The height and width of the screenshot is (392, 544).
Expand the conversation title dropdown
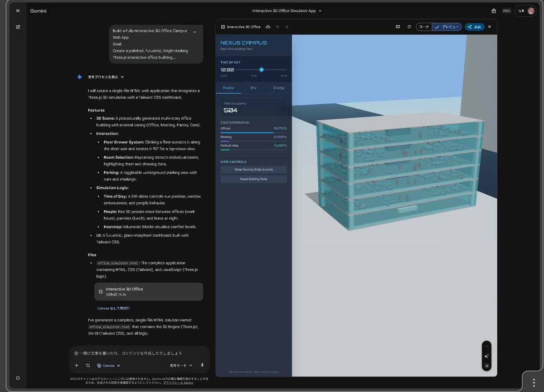(x=320, y=11)
